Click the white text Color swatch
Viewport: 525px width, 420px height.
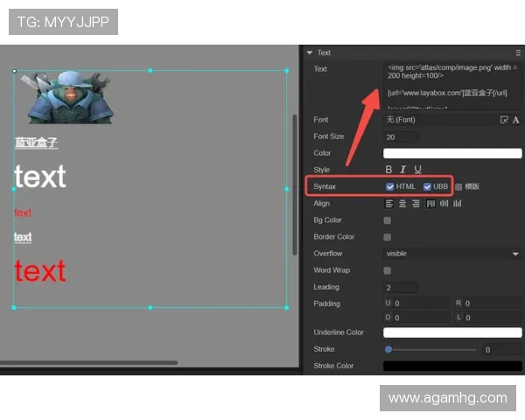(451, 153)
